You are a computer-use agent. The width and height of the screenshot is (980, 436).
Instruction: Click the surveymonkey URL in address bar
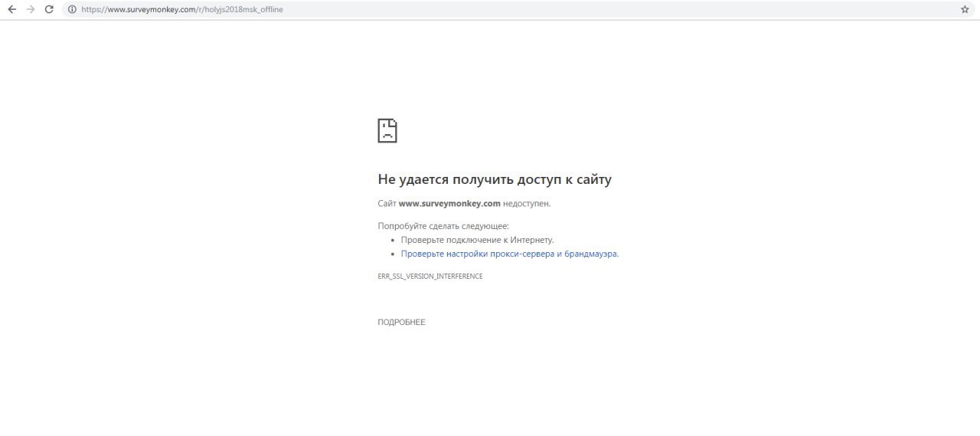click(181, 9)
